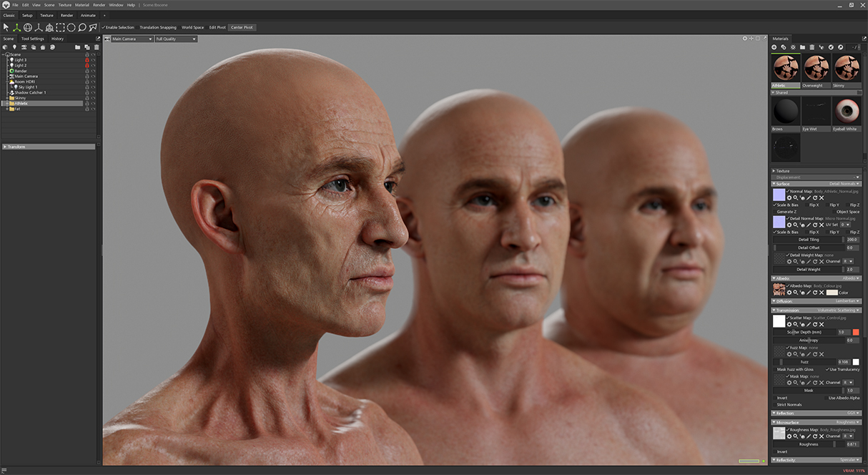Select the Eyeball White material thumbnail
The width and height of the screenshot is (868, 475).
coord(847,112)
